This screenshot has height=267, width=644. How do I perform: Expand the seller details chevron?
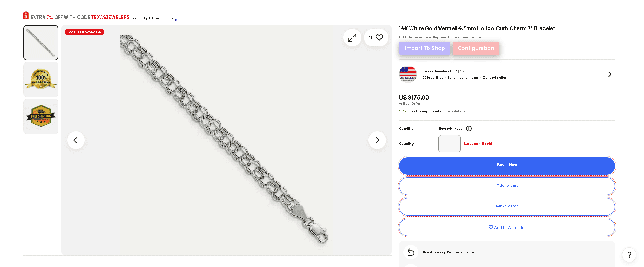pyautogui.click(x=610, y=74)
